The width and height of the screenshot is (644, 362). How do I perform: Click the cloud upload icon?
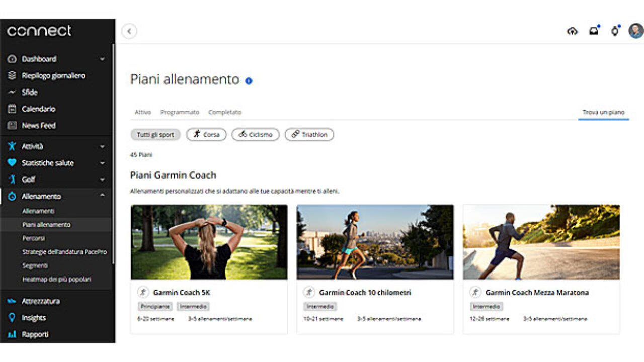[572, 31]
